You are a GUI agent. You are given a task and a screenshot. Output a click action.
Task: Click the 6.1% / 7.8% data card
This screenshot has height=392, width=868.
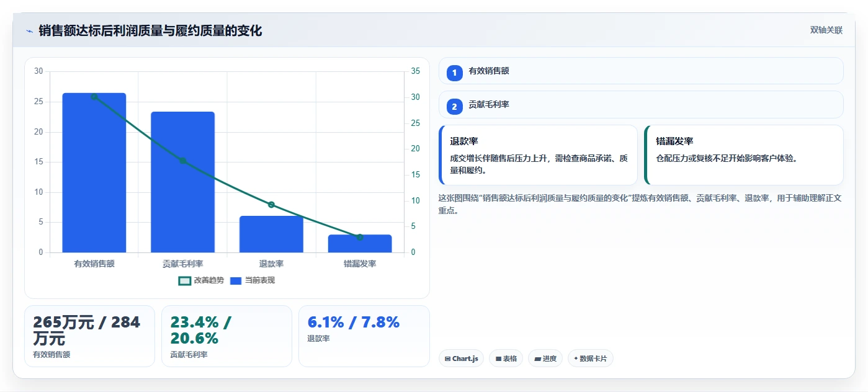point(364,336)
